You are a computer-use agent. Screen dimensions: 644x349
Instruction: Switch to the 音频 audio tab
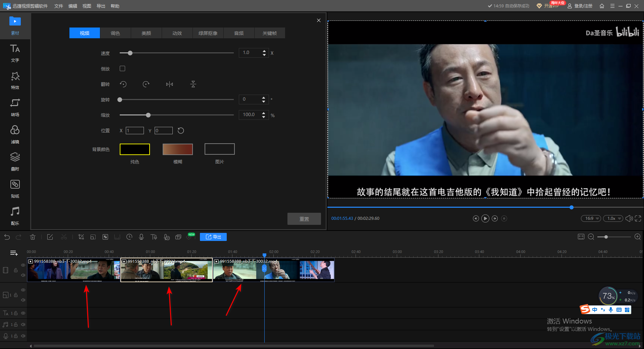pos(239,33)
